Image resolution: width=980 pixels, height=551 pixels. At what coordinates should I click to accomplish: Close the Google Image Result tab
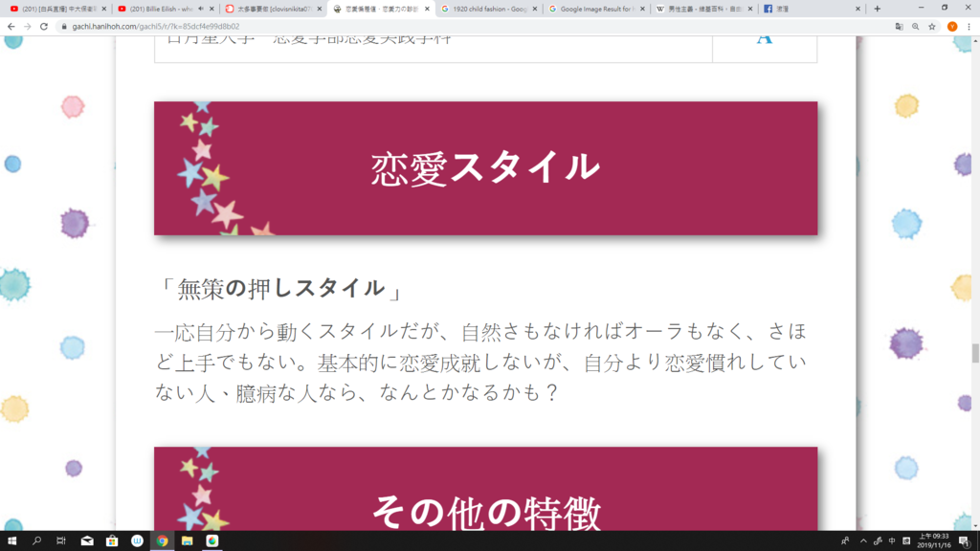(642, 9)
